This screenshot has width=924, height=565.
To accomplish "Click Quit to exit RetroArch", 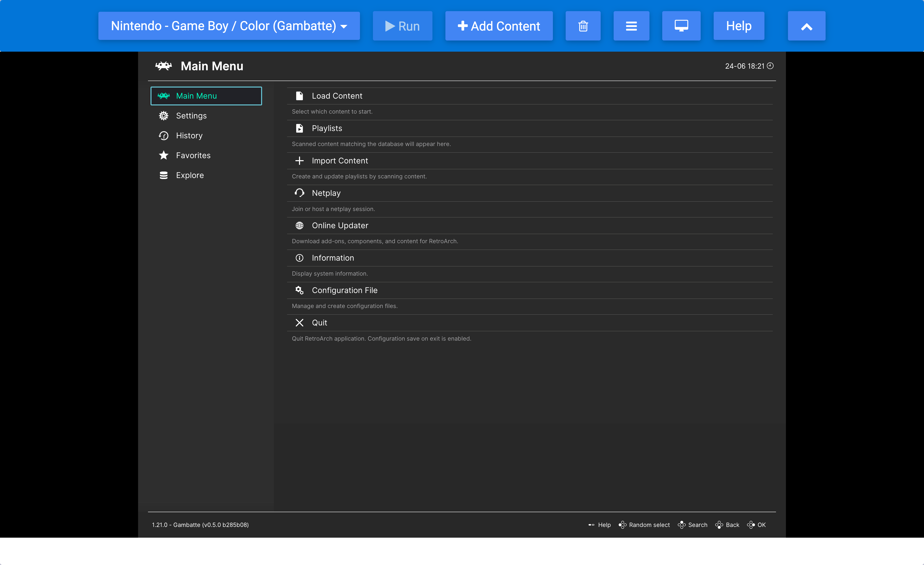I will pyautogui.click(x=319, y=323).
